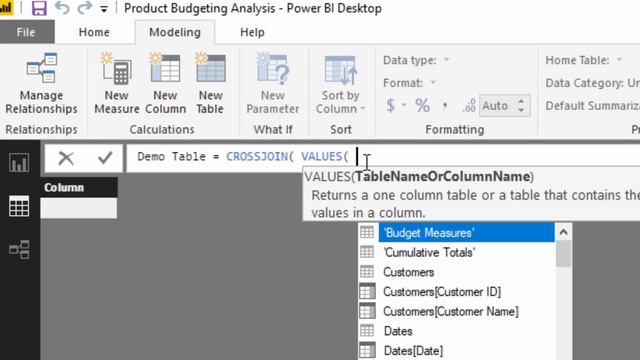
Task: Open the Data Category dropdown
Action: coord(593,83)
